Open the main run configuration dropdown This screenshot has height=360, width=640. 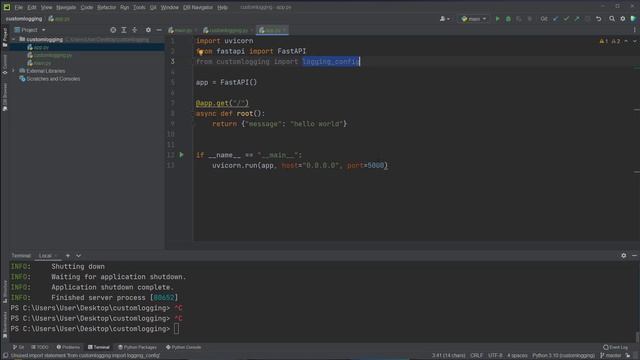click(473, 19)
